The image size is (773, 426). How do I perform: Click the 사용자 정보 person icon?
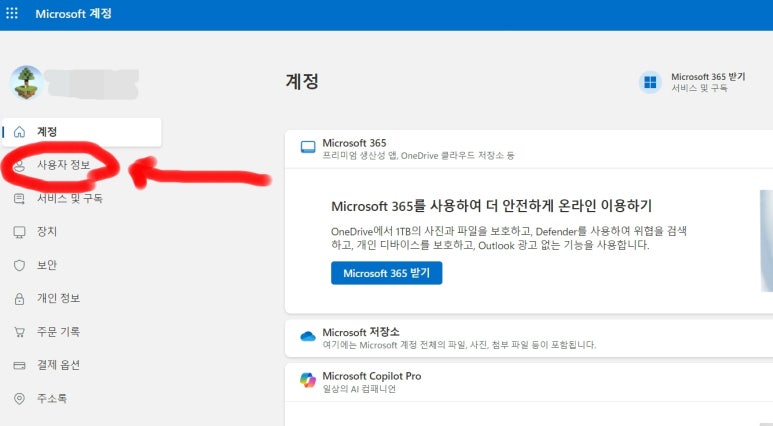(x=19, y=165)
